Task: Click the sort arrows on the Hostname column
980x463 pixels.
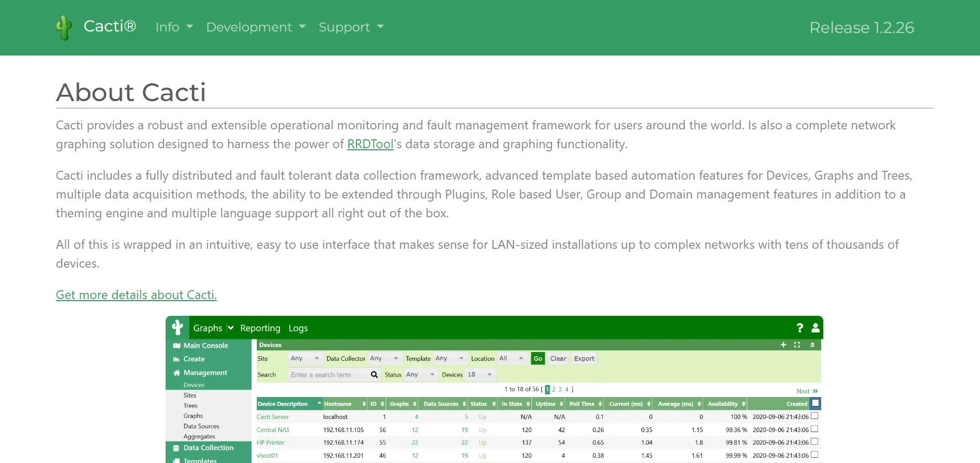Action: pyautogui.click(x=364, y=404)
